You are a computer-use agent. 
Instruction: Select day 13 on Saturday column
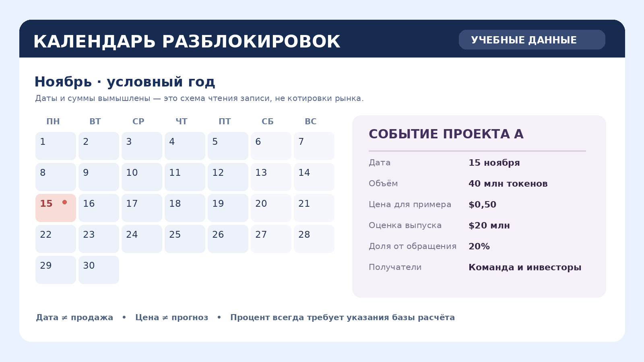(x=271, y=177)
